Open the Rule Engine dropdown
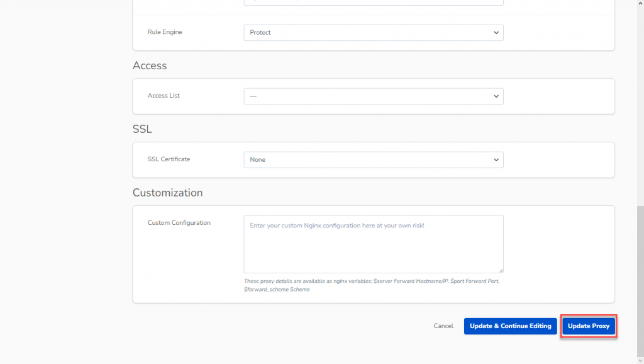The height and width of the screenshot is (364, 644). [x=373, y=32]
